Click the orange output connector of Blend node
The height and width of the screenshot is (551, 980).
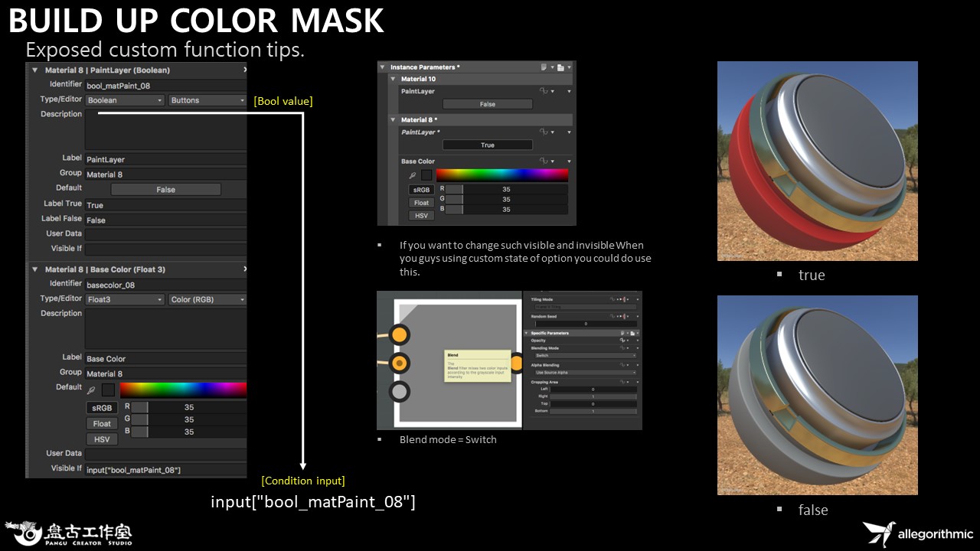516,363
